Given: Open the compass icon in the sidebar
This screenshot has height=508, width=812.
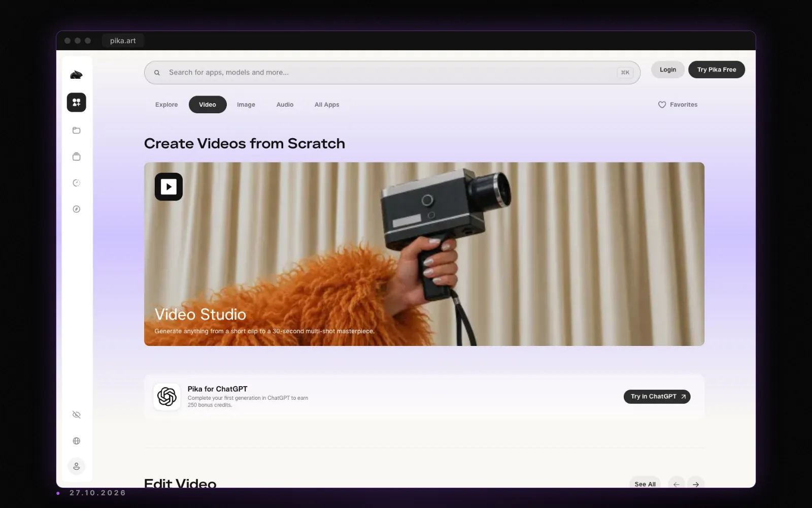Looking at the screenshot, I should [76, 209].
